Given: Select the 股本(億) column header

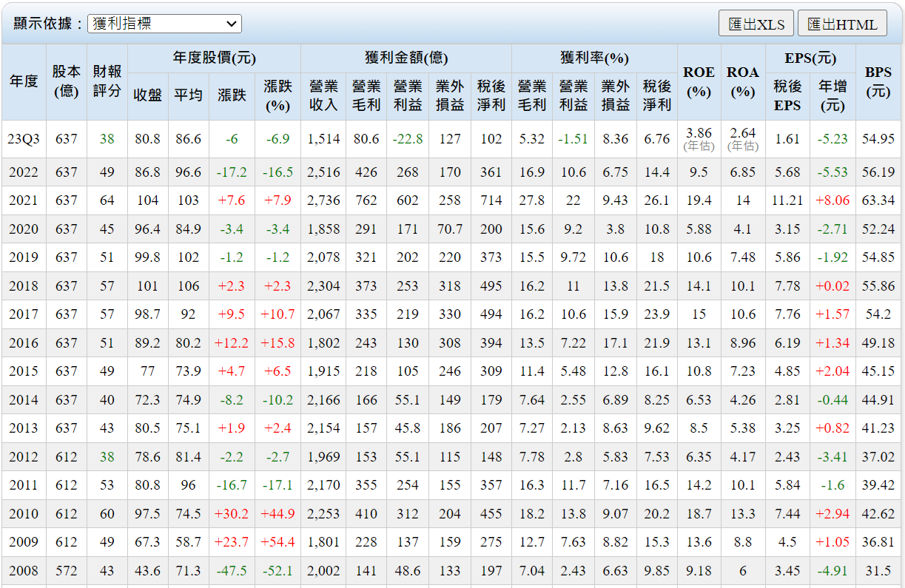Looking at the screenshot, I should point(66,81).
